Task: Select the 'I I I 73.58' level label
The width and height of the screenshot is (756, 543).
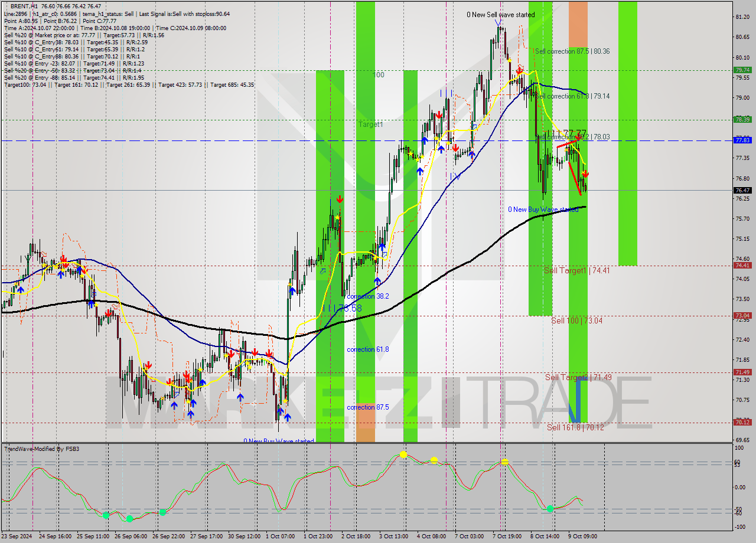Action: click(341, 308)
